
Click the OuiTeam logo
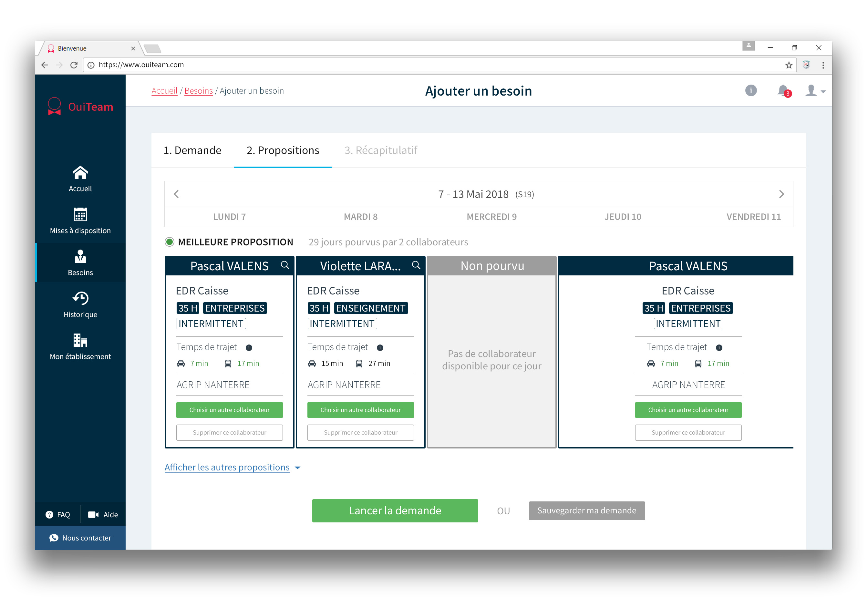point(80,107)
